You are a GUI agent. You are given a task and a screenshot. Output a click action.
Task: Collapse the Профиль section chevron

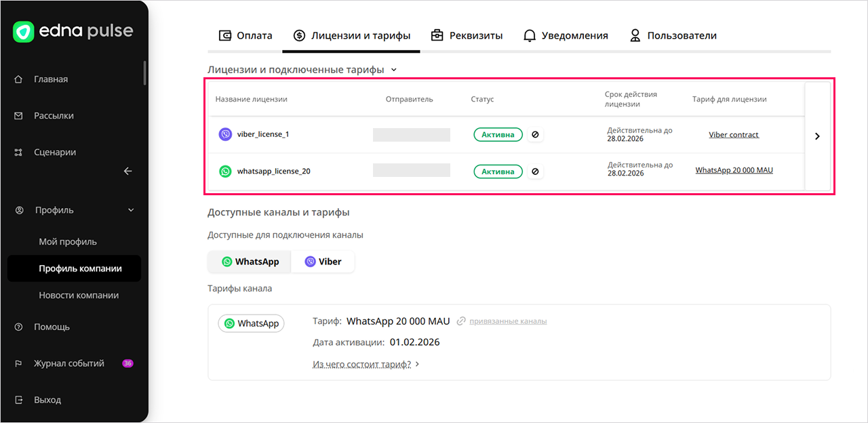coord(132,210)
